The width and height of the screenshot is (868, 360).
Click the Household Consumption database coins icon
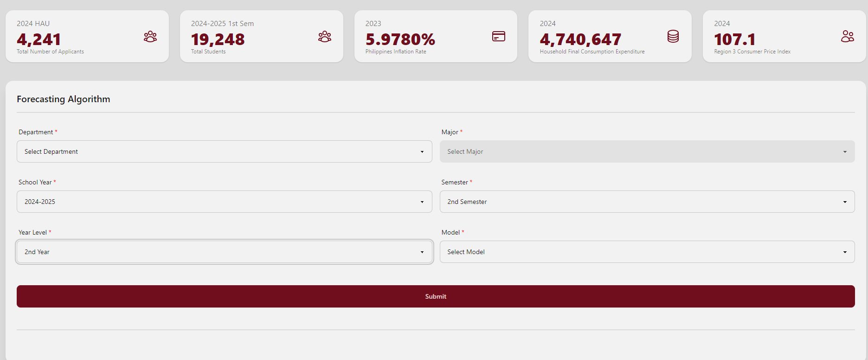point(673,36)
